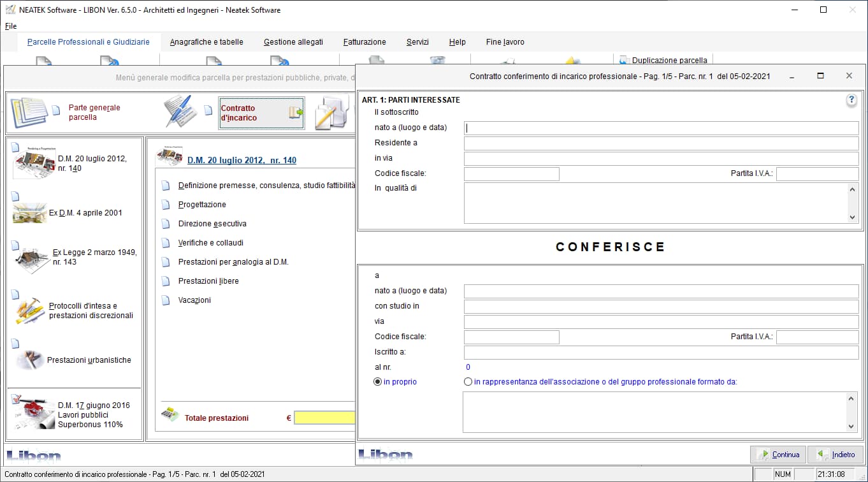Click 'Progettazione' list entry text
The width and height of the screenshot is (868, 482).
click(202, 205)
